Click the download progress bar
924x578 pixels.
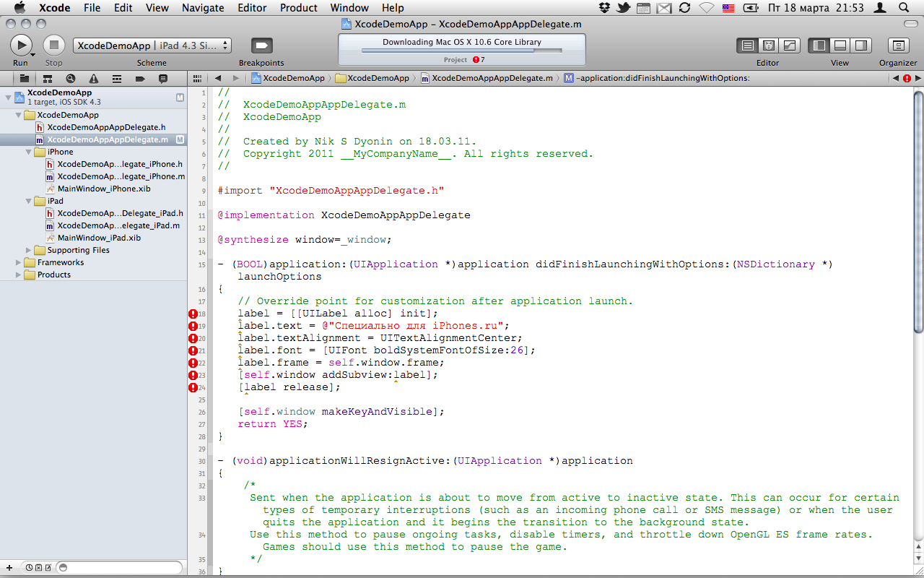tap(462, 51)
